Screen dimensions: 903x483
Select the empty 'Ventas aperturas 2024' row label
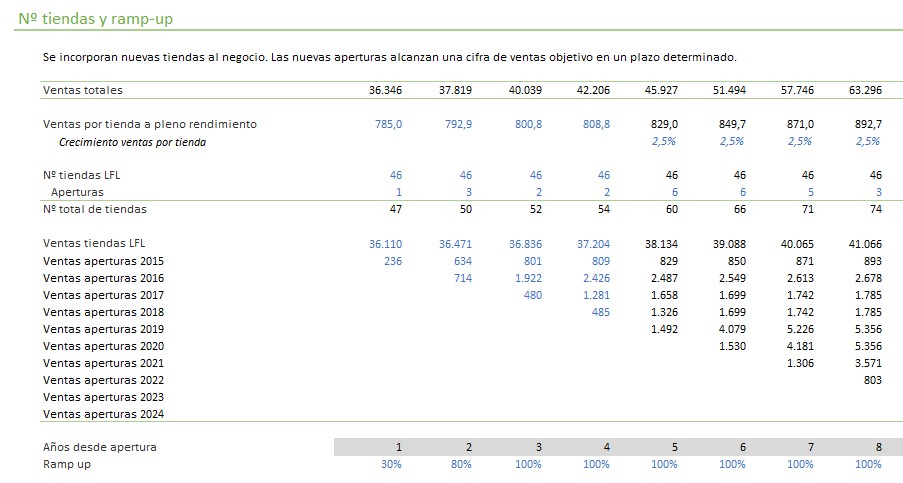click(x=103, y=414)
